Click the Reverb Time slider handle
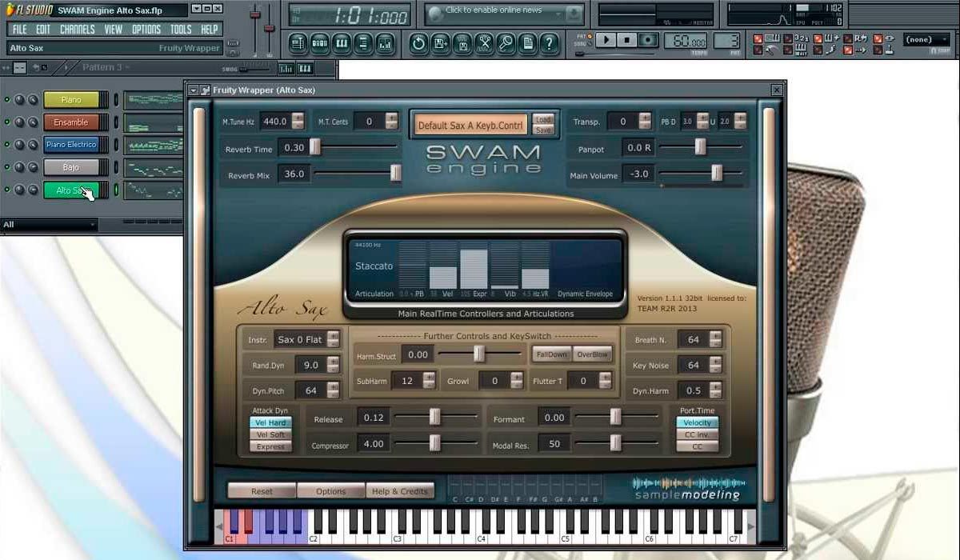 tap(315, 147)
